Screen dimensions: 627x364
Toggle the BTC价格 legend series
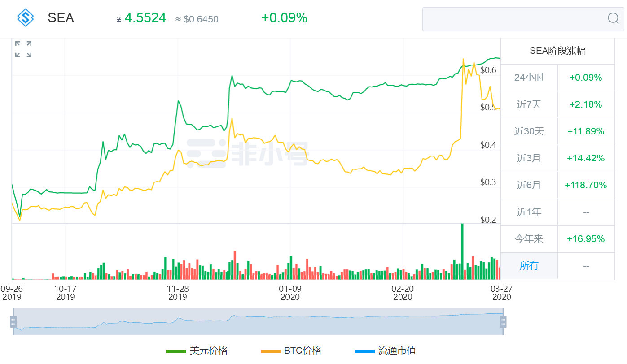[291, 351]
